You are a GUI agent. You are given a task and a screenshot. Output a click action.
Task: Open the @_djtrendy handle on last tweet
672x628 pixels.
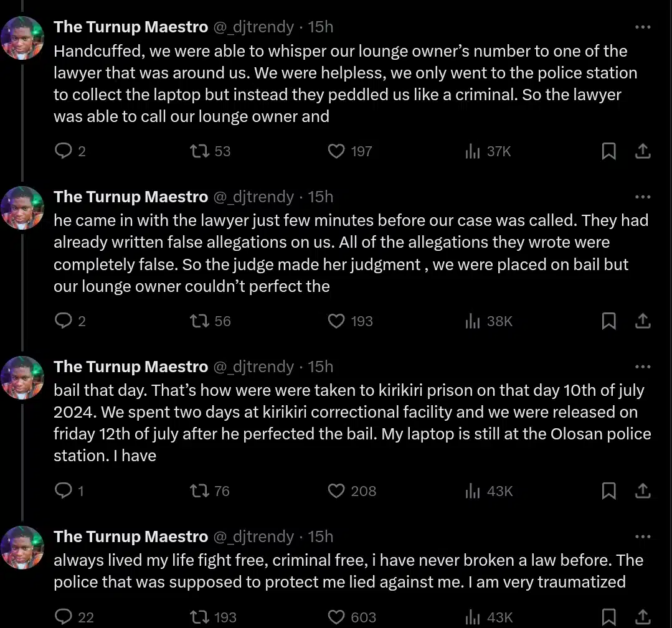pos(253,537)
